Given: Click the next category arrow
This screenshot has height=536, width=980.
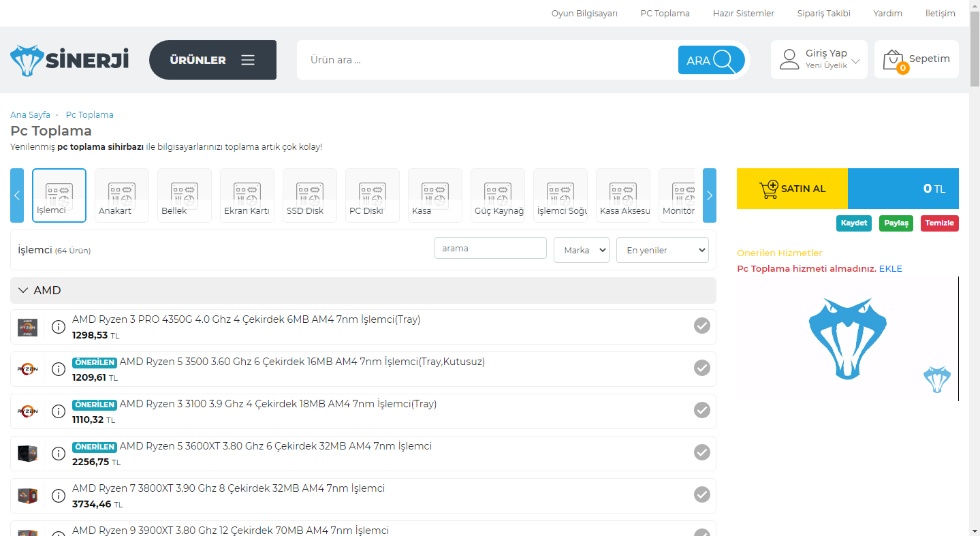Looking at the screenshot, I should coord(710,195).
